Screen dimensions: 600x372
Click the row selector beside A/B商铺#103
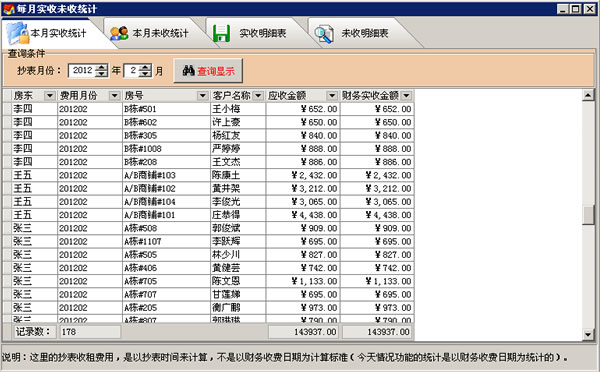point(7,175)
